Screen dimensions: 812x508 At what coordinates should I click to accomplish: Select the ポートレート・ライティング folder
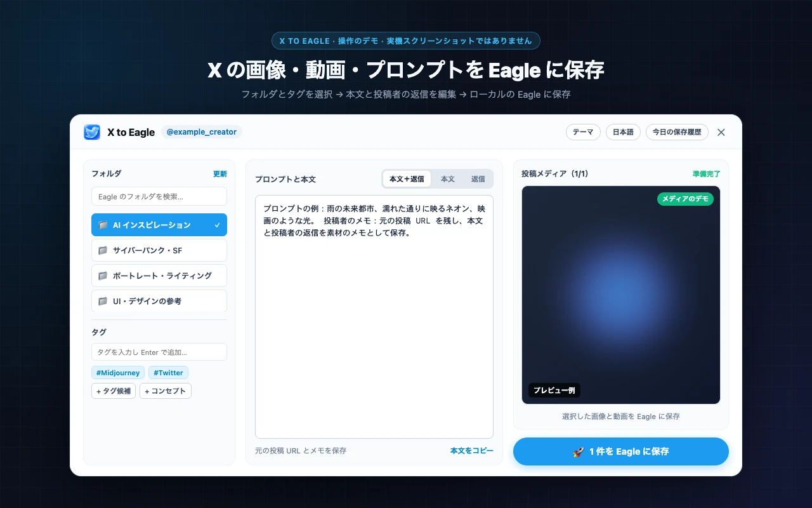[159, 276]
